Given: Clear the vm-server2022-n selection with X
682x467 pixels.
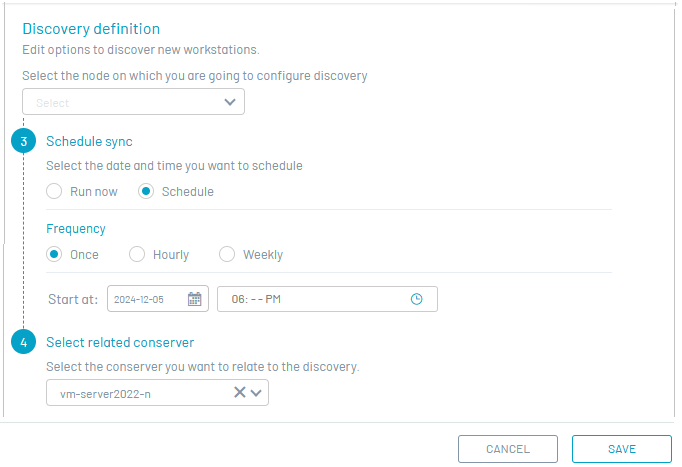Looking at the screenshot, I should click(240, 393).
